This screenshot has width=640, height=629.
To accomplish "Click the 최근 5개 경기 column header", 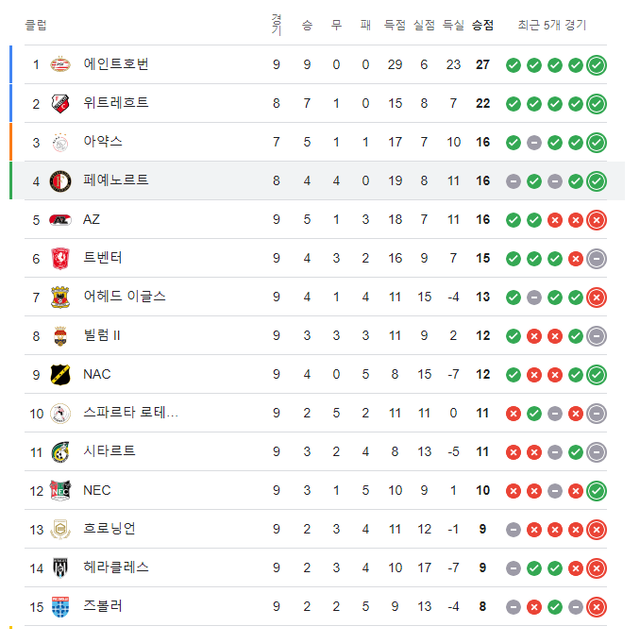I will (x=552, y=24).
